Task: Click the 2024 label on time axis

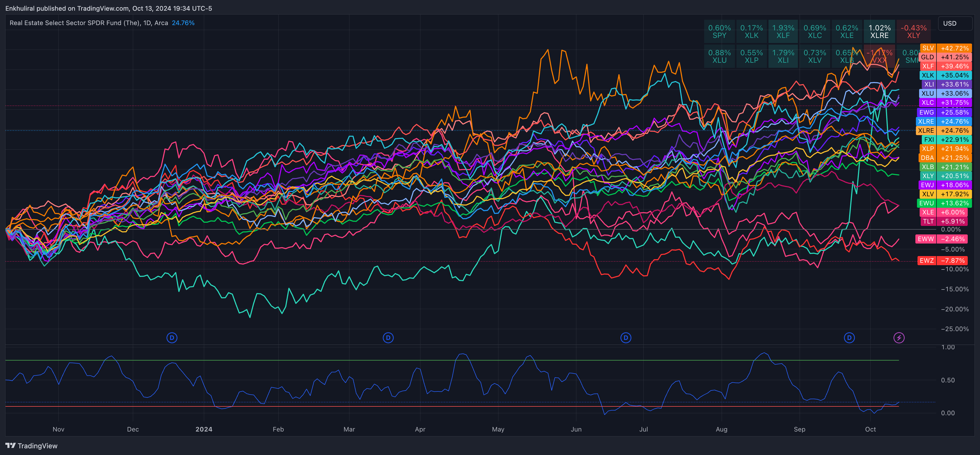Action: pyautogui.click(x=204, y=429)
